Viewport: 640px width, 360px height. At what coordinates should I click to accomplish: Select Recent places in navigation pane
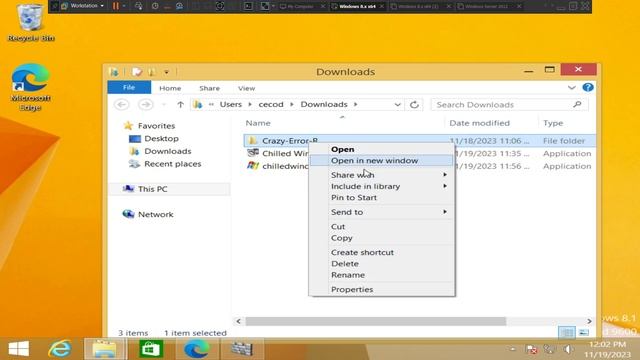173,164
